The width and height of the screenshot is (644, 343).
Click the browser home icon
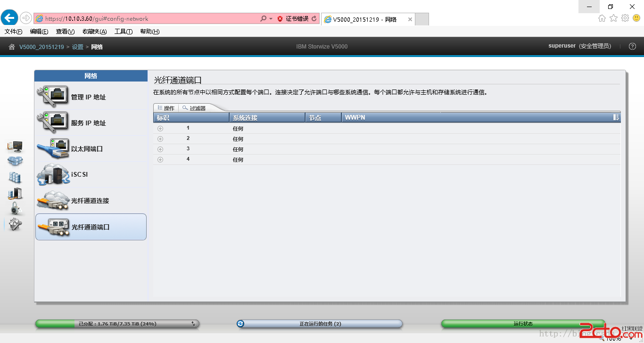pos(602,18)
